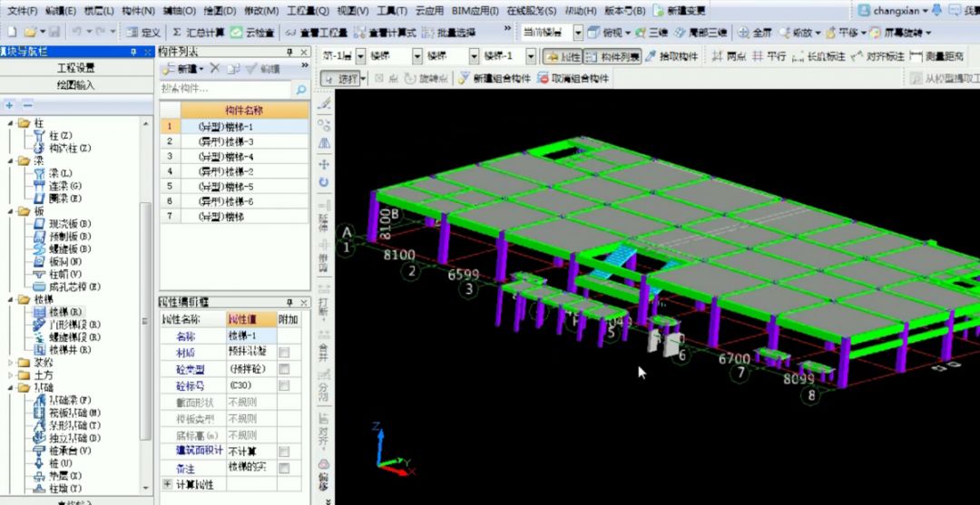The height and width of the screenshot is (505, 980).
Task: Expand the 计算属性 property group
Action: tap(167, 484)
